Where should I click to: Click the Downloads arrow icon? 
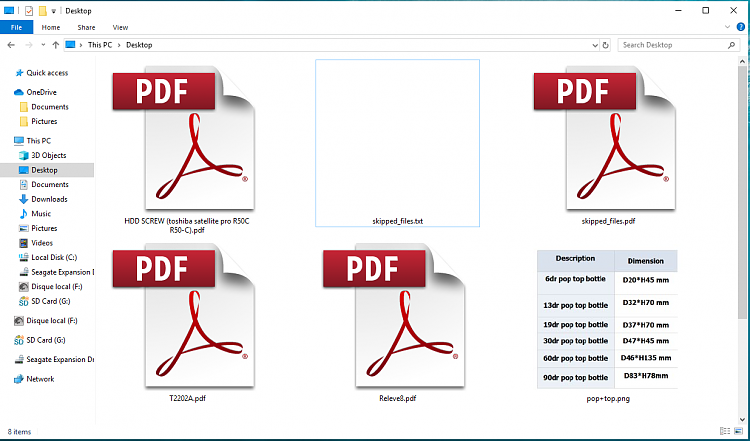tap(23, 199)
